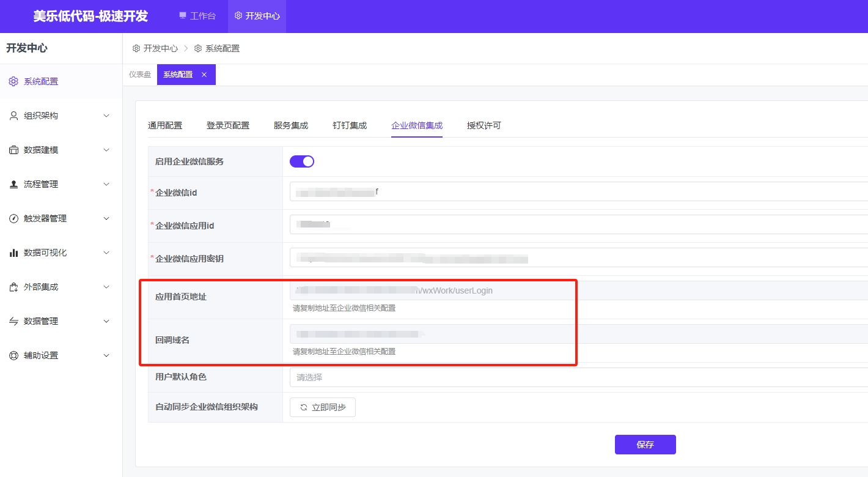Switch to the 授权许可 tab
Viewport: 868px width, 477px height.
[484, 125]
